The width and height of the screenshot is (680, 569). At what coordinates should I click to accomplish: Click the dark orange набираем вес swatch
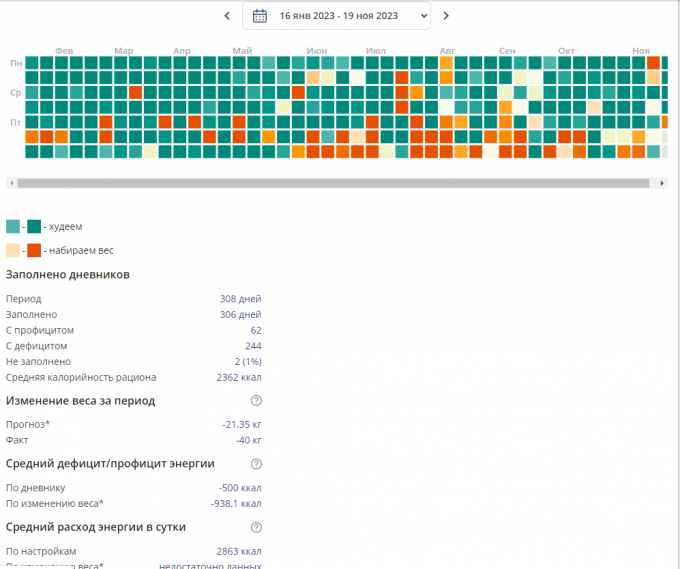(x=34, y=250)
